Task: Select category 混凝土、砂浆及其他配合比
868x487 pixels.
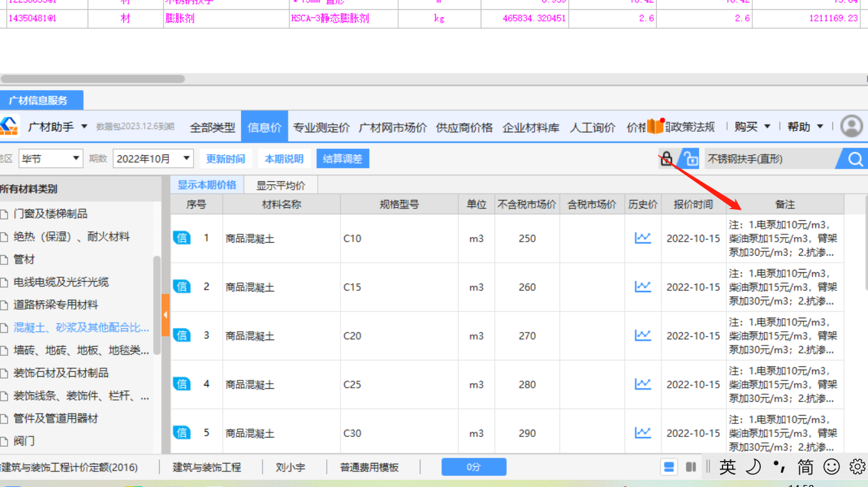Action: pyautogui.click(x=81, y=327)
